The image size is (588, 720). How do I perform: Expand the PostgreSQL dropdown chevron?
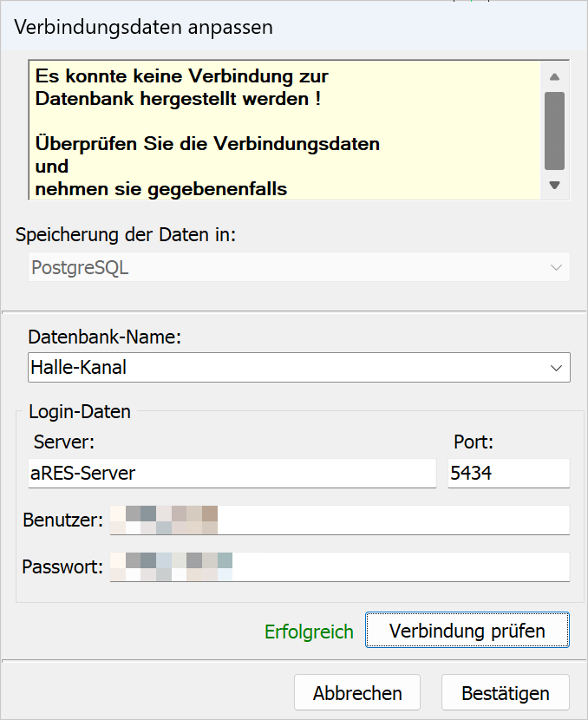(x=557, y=268)
